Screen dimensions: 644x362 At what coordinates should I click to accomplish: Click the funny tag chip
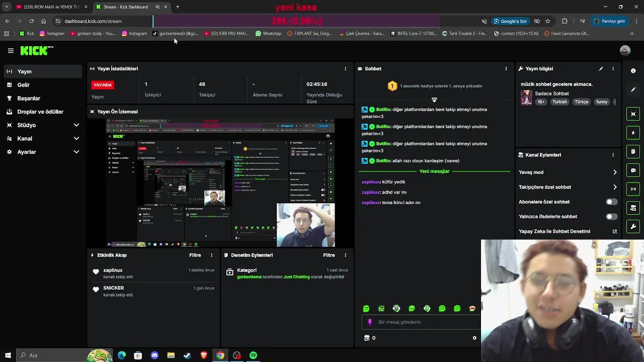[602, 102]
